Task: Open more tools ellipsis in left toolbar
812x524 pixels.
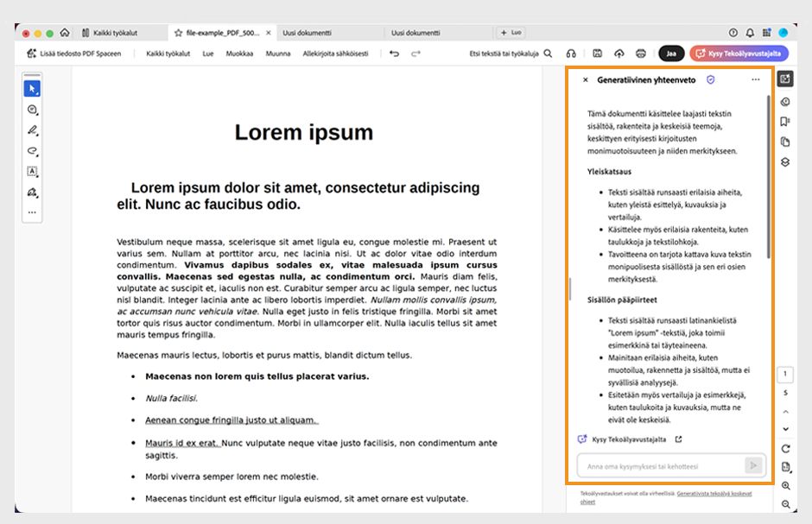Action: (x=32, y=212)
